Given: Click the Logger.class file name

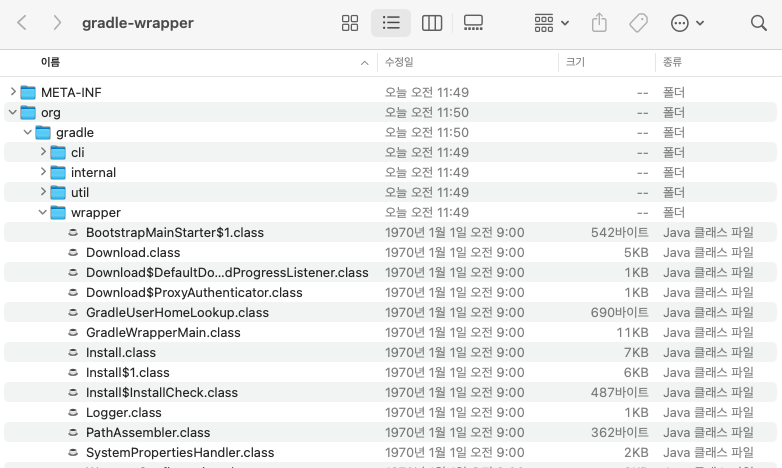Looking at the screenshot, I should [x=124, y=412].
